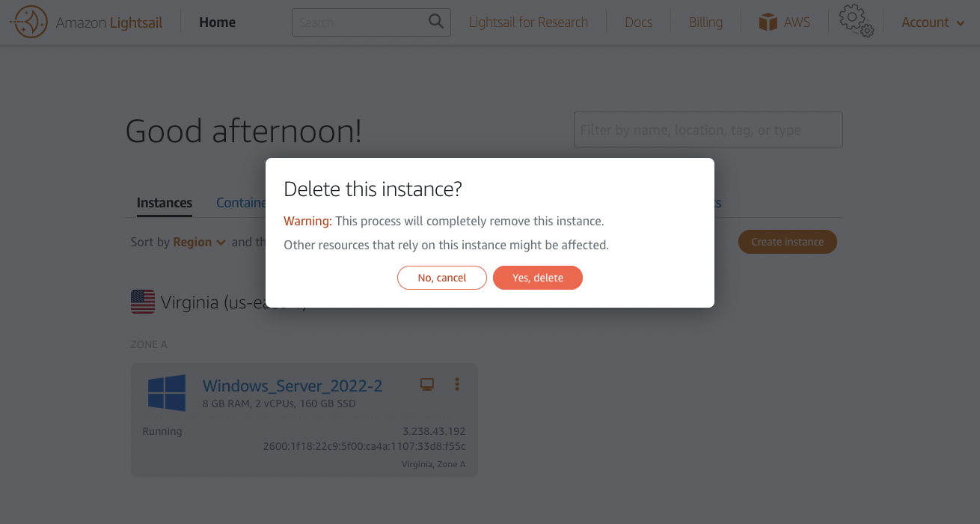The height and width of the screenshot is (524, 980).
Task: Click the Virginia, Zone A label
Action: pyautogui.click(x=433, y=464)
